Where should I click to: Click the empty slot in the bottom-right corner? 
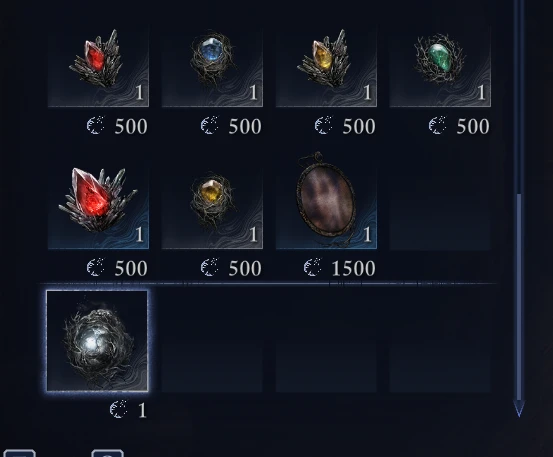pyautogui.click(x=440, y=341)
